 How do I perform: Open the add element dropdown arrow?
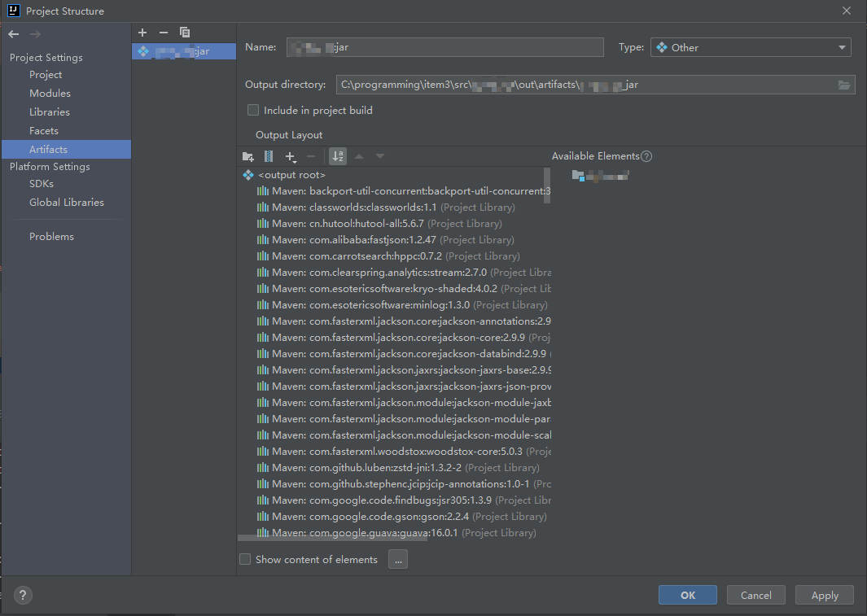point(295,160)
